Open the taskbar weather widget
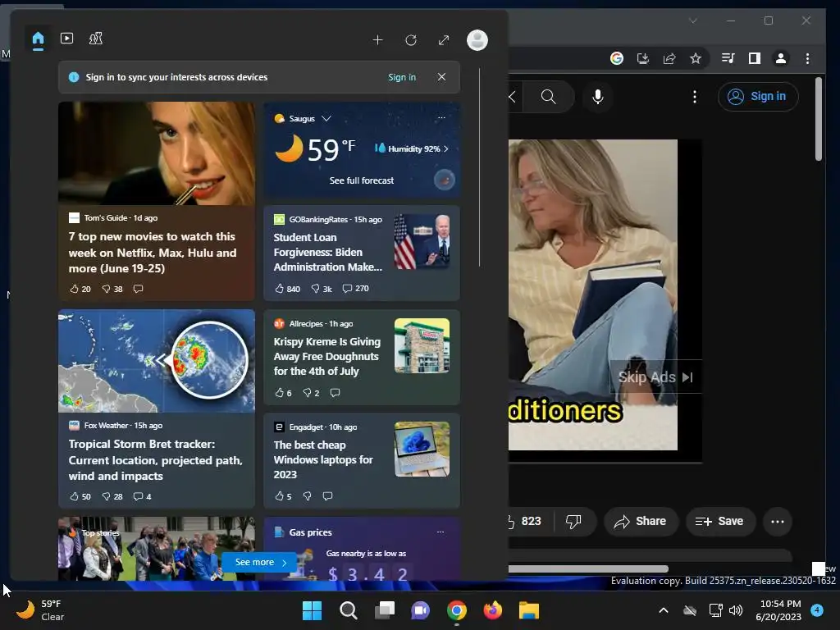 coord(40,610)
